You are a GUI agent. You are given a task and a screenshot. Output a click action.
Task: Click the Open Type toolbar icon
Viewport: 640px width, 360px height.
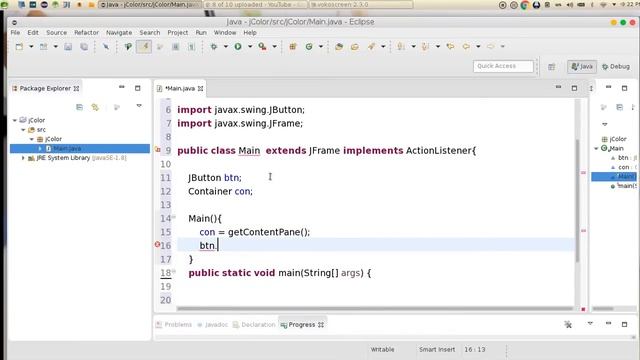[339, 47]
